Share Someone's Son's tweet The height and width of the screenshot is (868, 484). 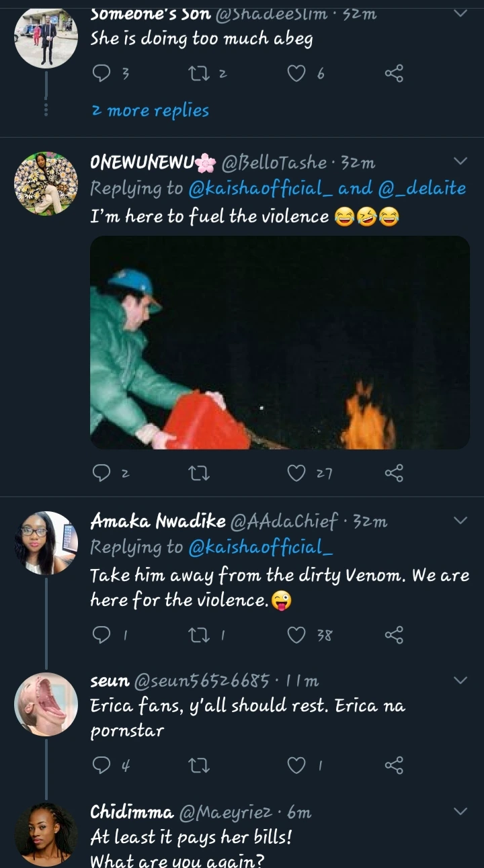click(x=394, y=74)
